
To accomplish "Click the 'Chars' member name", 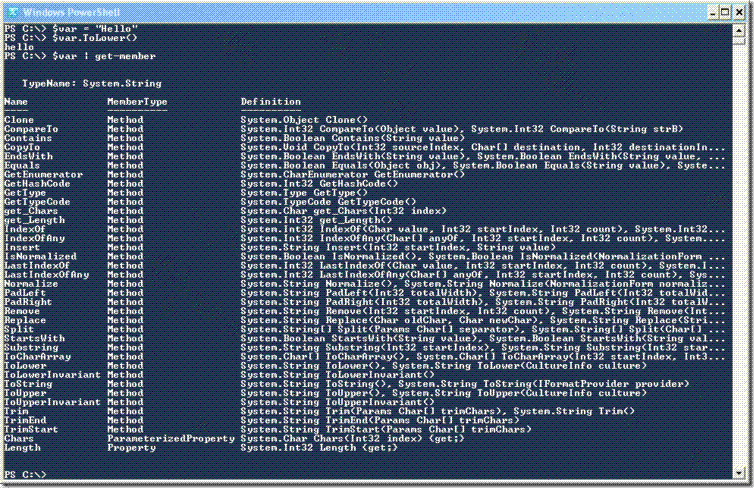I will (19, 438).
